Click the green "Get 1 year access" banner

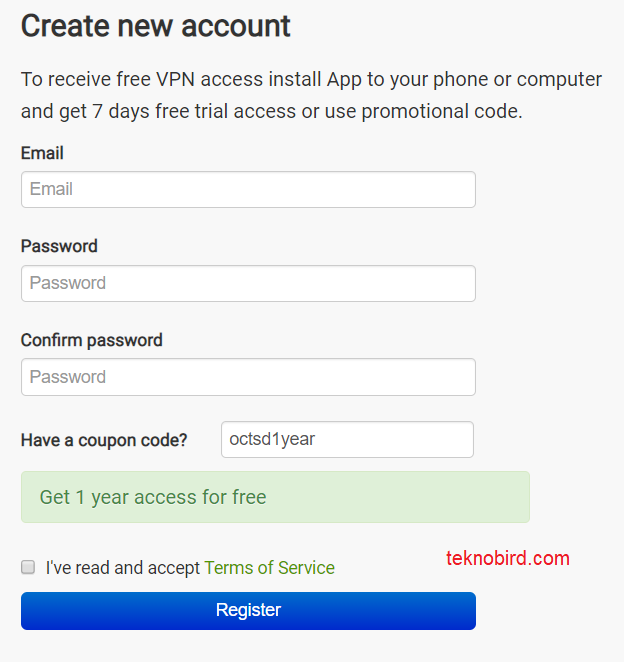coord(275,497)
